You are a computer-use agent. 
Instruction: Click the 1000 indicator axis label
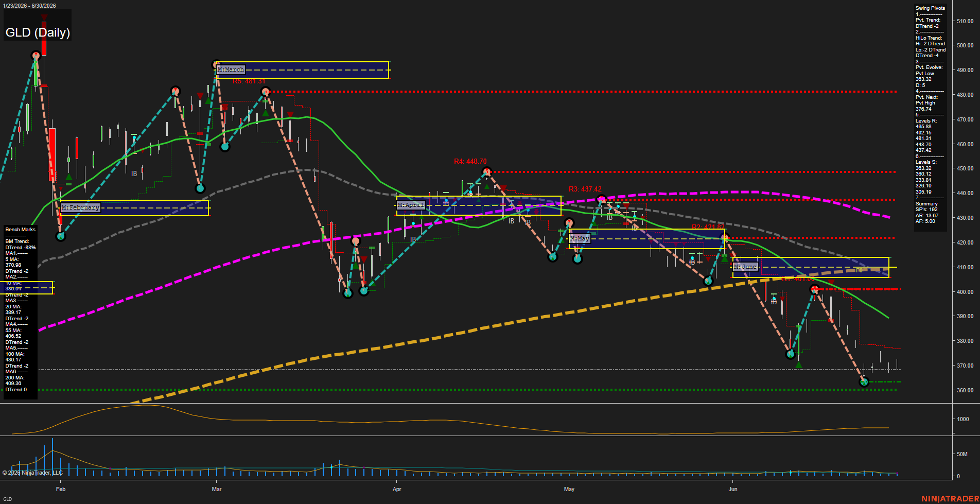[x=963, y=419]
